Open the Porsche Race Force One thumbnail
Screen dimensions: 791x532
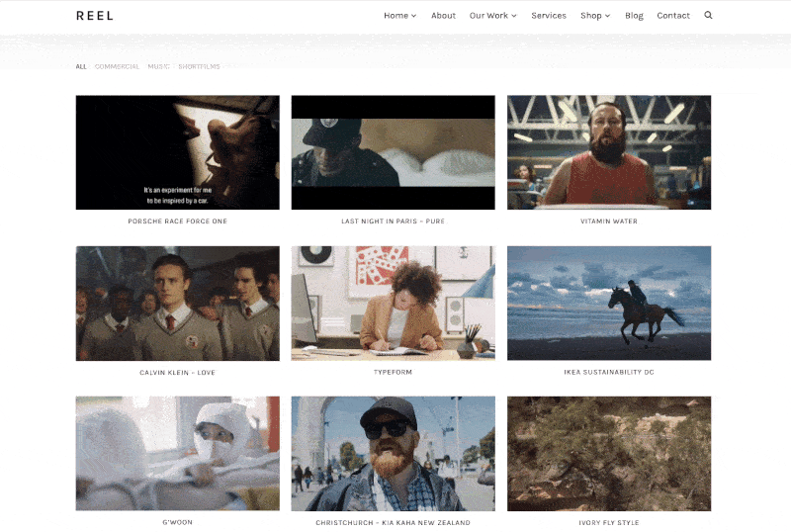tap(177, 152)
